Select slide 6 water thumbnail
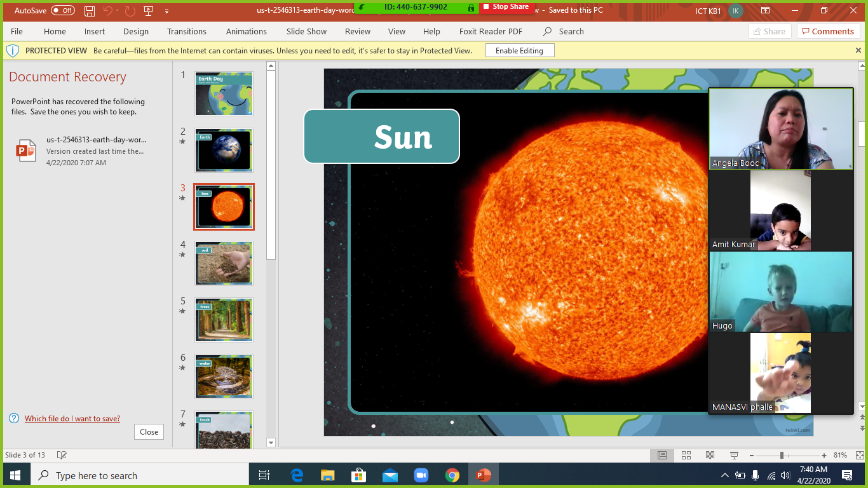The height and width of the screenshot is (488, 868). [224, 377]
